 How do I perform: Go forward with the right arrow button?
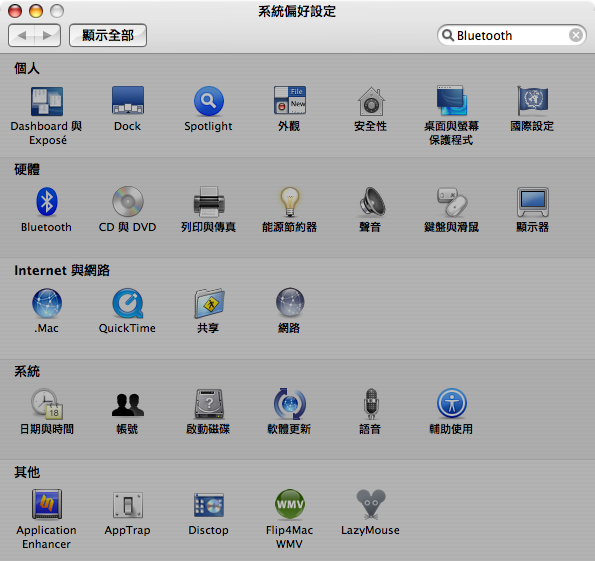coord(47,35)
